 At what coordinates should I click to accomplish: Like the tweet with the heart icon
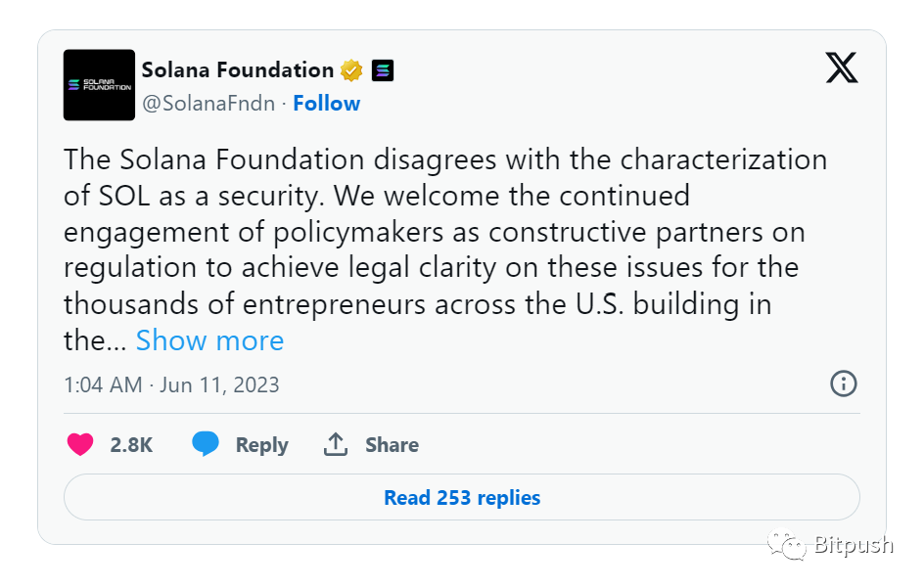80,444
